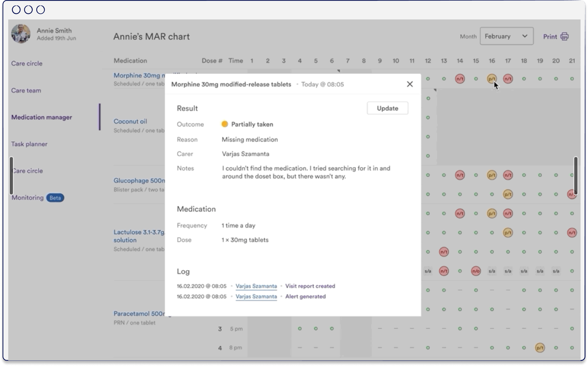Open the Coconut oil medication link
The height and width of the screenshot is (366, 588).
coord(130,121)
